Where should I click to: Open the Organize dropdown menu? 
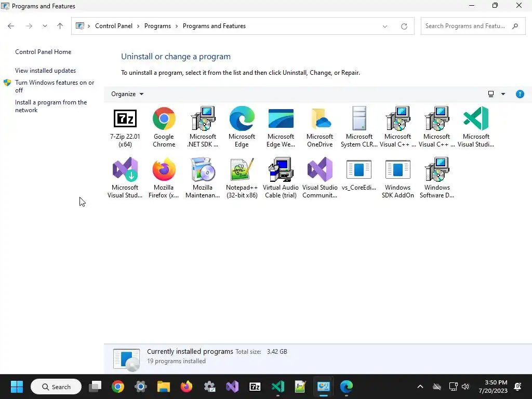[127, 94]
